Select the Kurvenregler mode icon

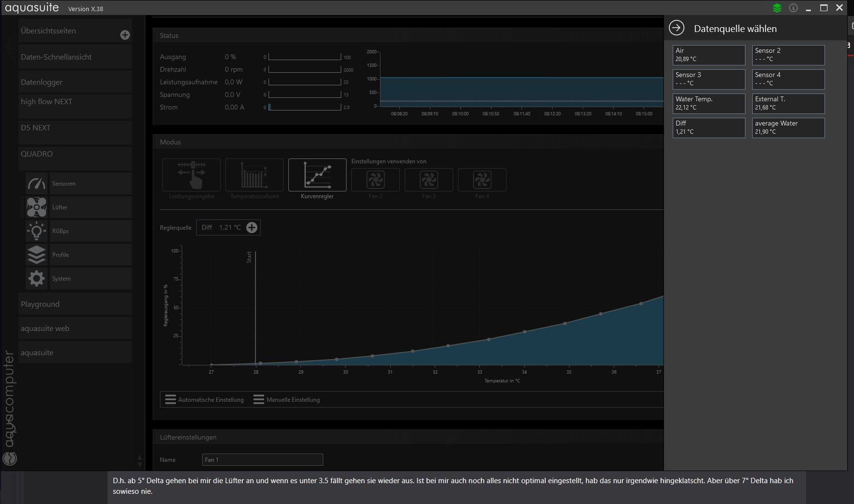(317, 175)
